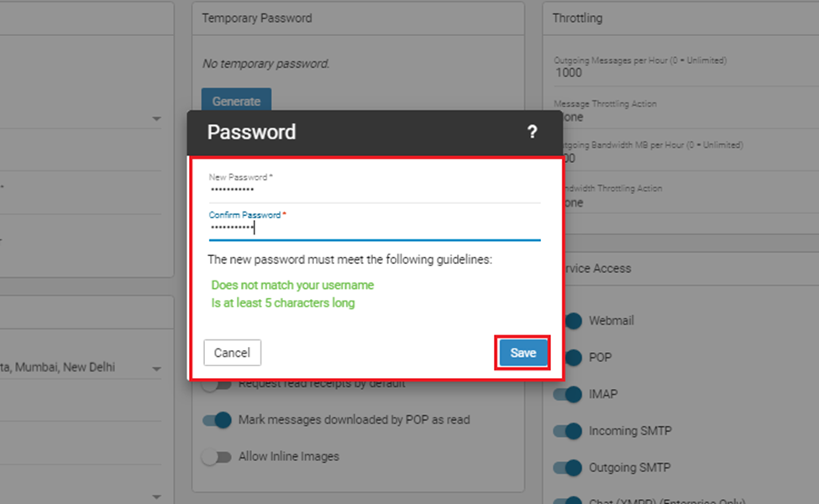Switch off Outgoing SMTP access

[568, 467]
